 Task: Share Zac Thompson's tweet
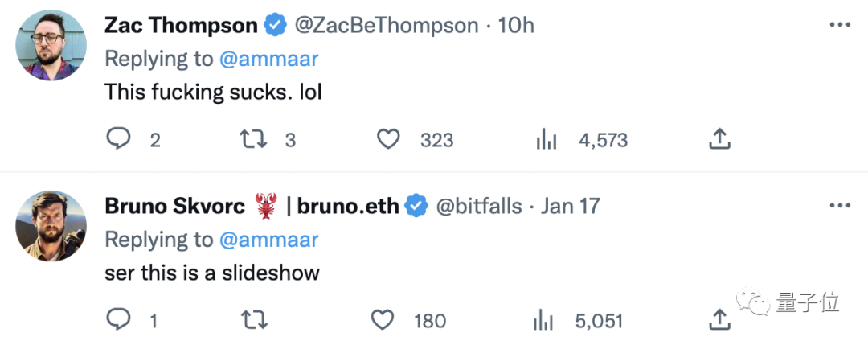click(x=719, y=140)
